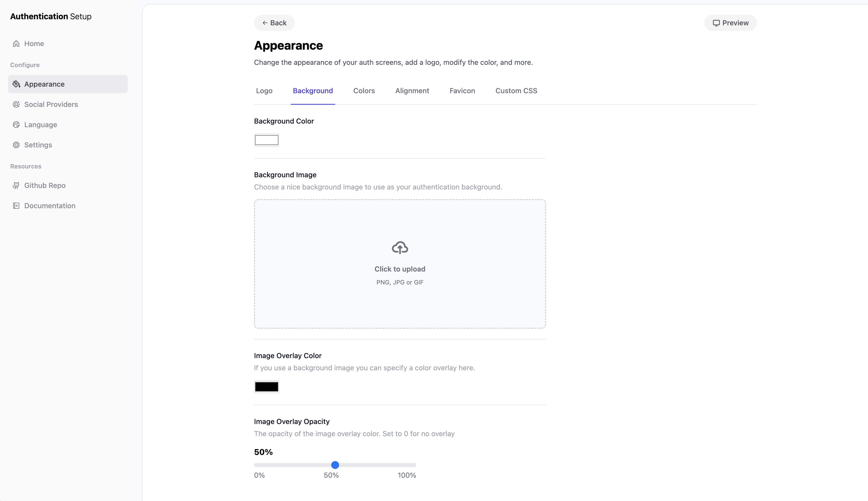868x501 pixels.
Task: Click the cloud upload icon
Action: pos(400,247)
